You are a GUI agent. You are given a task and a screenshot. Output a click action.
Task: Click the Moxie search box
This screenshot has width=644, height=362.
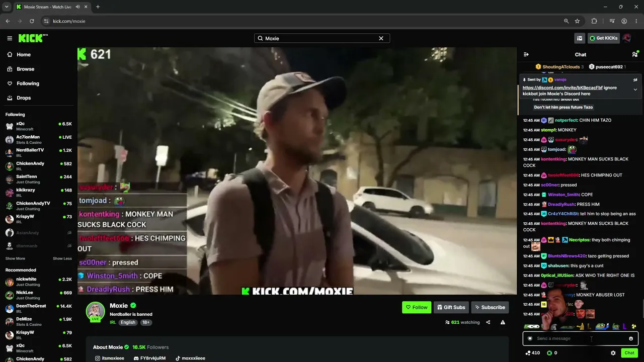point(321,38)
